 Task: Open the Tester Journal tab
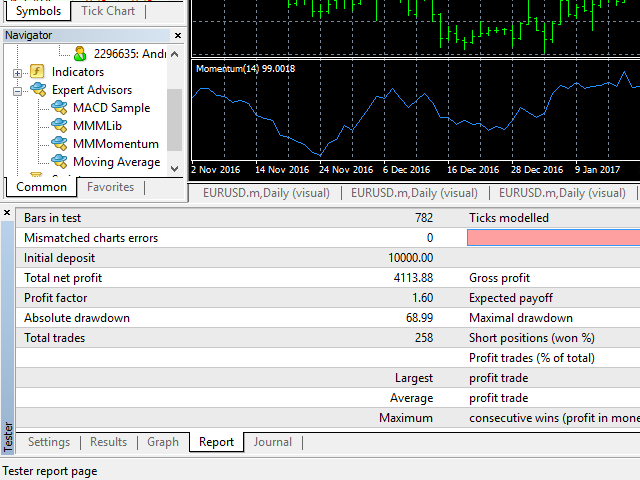(x=272, y=442)
